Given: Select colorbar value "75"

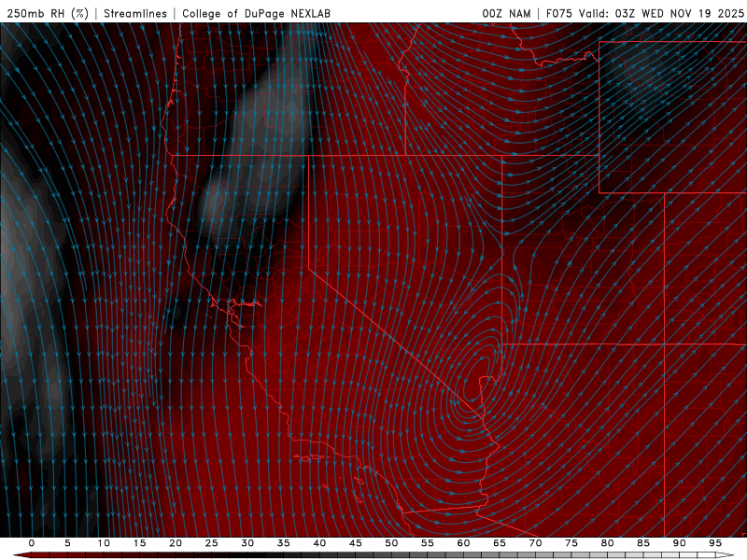Looking at the screenshot, I should [571, 543].
